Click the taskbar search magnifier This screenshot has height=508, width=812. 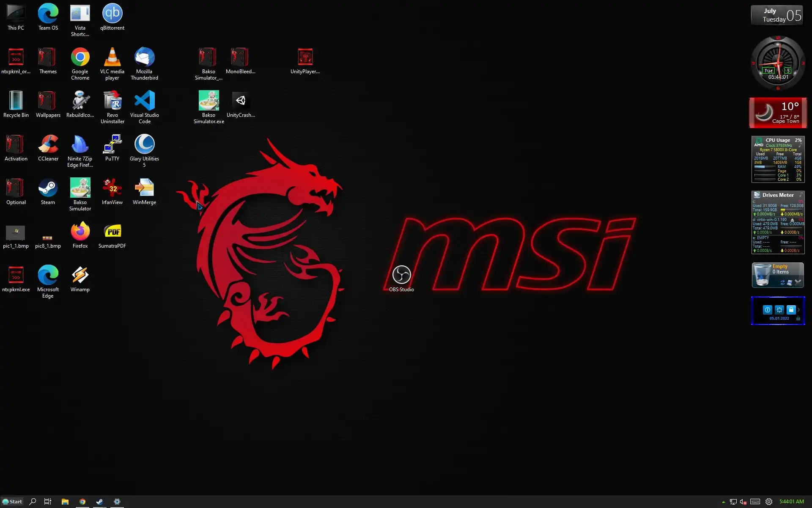point(33,502)
